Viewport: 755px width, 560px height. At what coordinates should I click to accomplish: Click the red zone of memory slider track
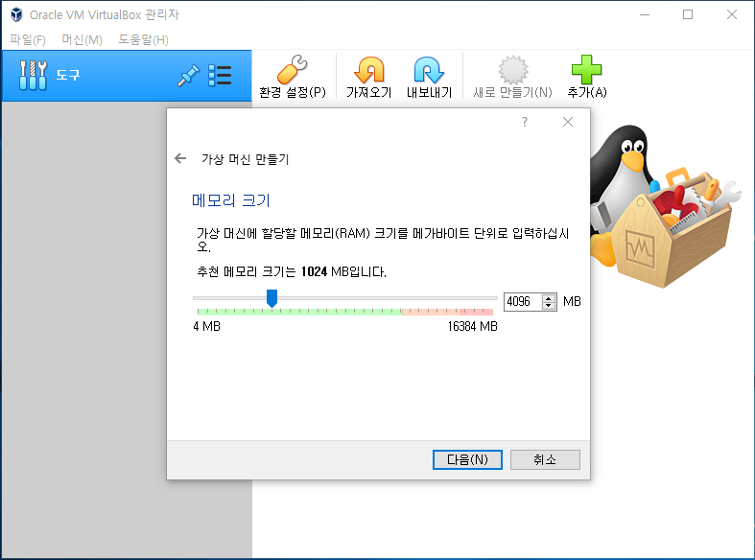point(477,312)
